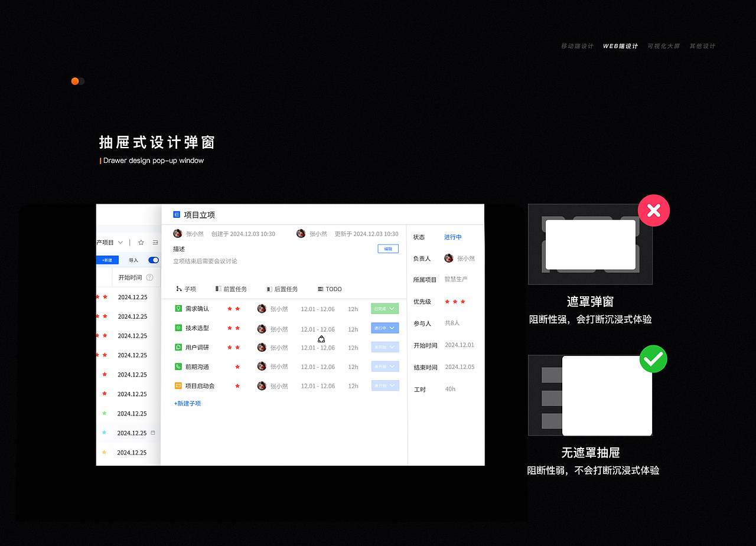Screen dimensions: 756x546
Task: Click the 需求确认 sub-item name
Action: coord(197,309)
